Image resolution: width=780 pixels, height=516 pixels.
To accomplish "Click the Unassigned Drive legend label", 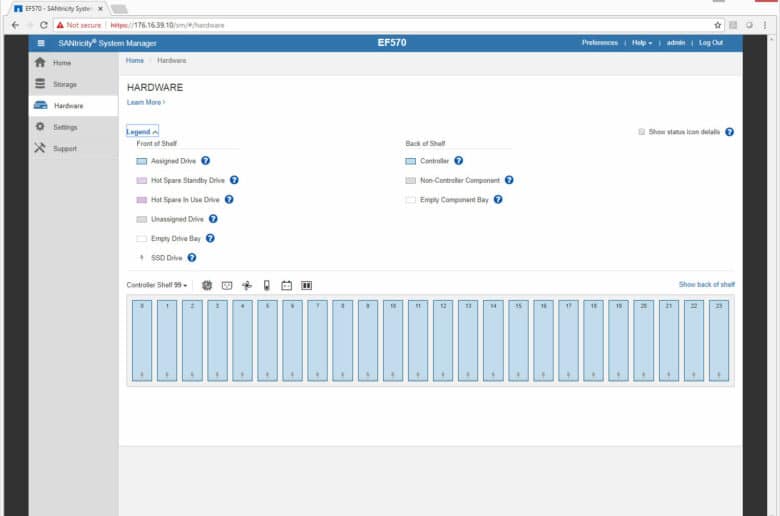I will [x=177, y=219].
